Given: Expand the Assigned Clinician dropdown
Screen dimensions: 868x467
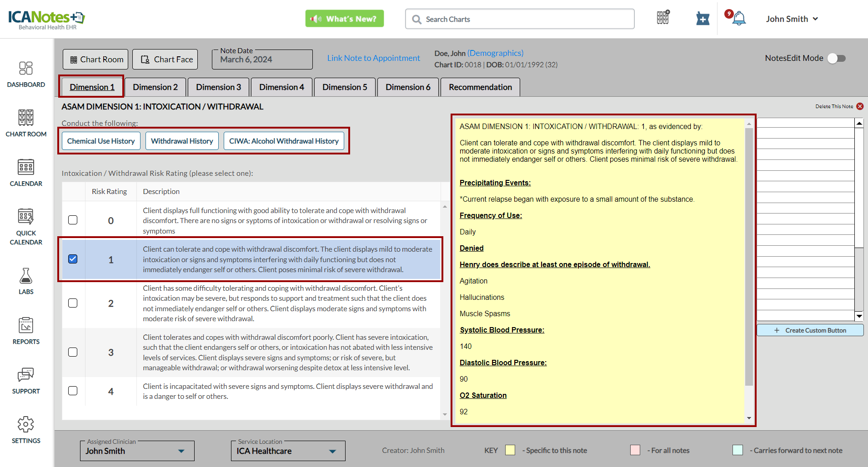Looking at the screenshot, I should point(181,451).
